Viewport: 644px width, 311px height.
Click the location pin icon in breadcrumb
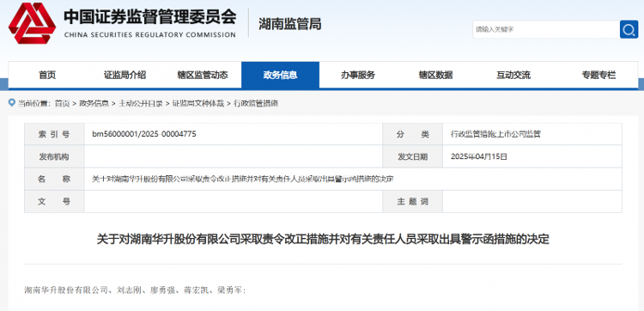pos(12,103)
